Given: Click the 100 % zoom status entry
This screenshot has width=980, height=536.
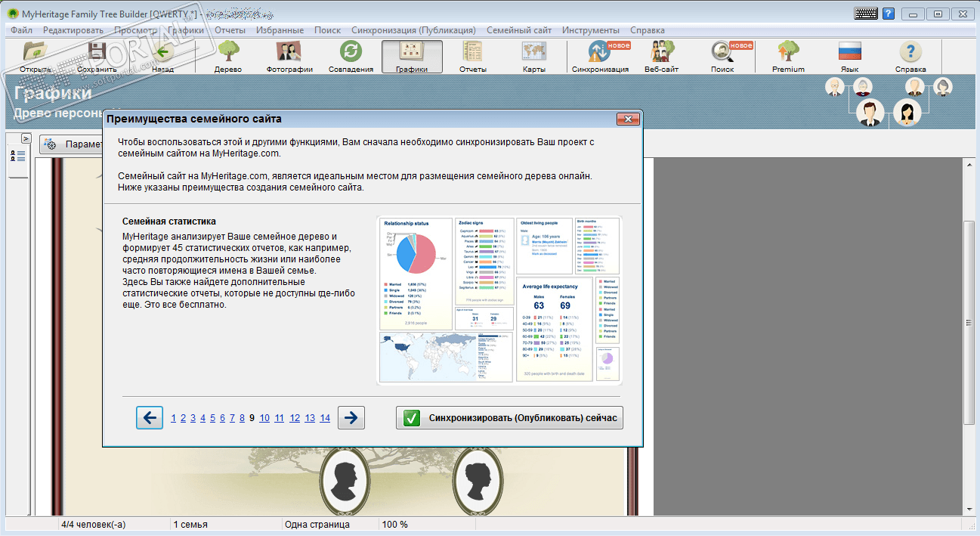Looking at the screenshot, I should [394, 524].
